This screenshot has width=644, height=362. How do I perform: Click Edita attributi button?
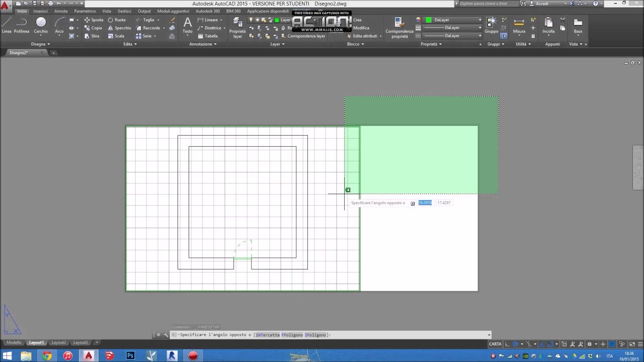362,36
